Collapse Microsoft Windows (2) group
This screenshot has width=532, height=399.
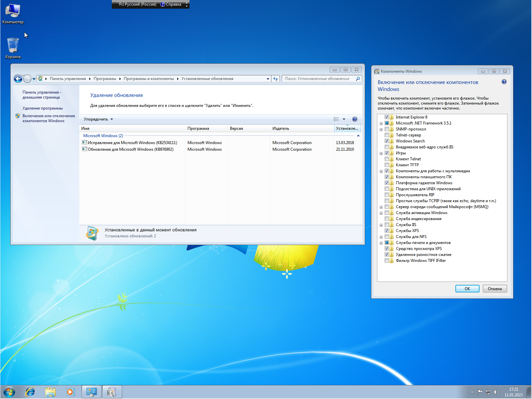(358, 136)
